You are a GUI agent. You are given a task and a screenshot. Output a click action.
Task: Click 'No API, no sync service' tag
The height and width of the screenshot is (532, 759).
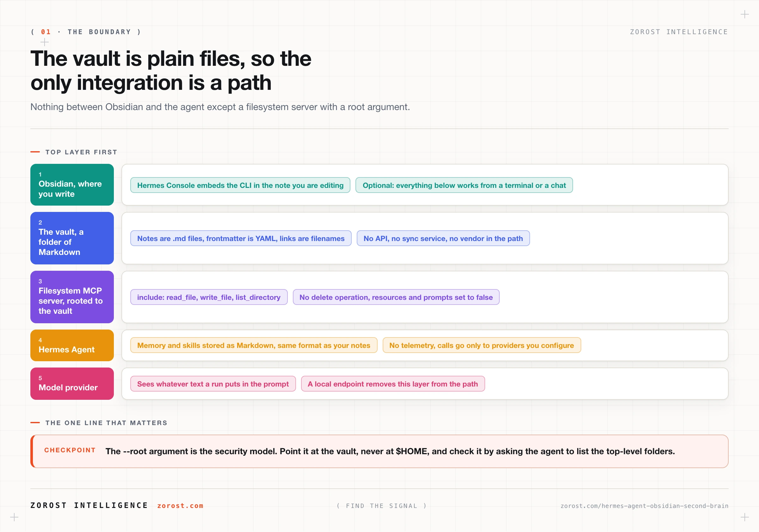pyautogui.click(x=443, y=238)
